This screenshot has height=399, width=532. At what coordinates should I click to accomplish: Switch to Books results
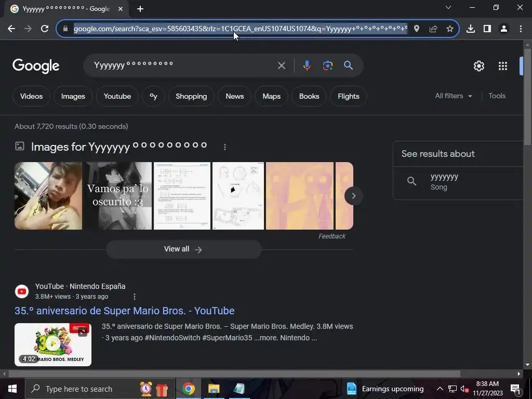(x=309, y=96)
